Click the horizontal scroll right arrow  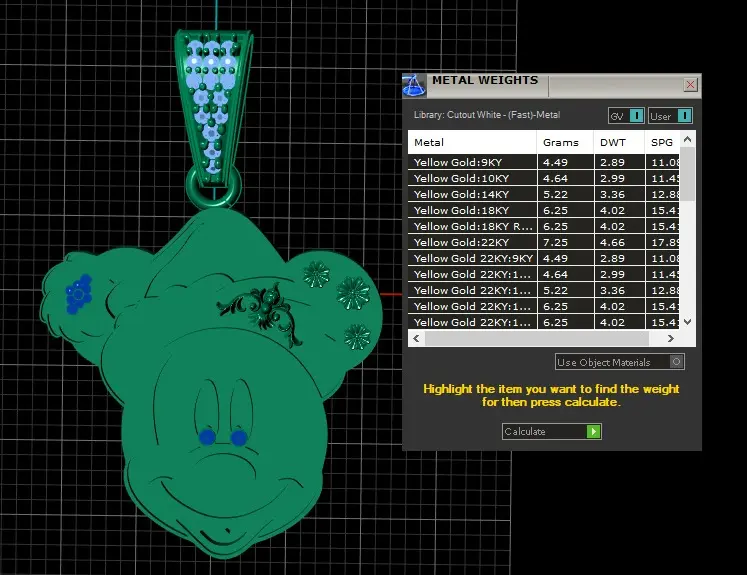pyautogui.click(x=671, y=338)
